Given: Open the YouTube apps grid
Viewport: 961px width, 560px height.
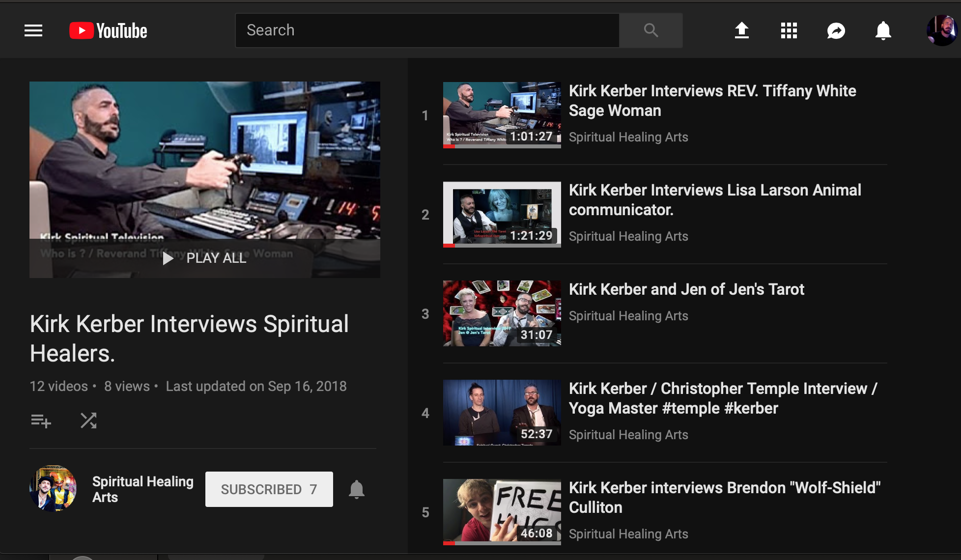Looking at the screenshot, I should click(x=789, y=30).
